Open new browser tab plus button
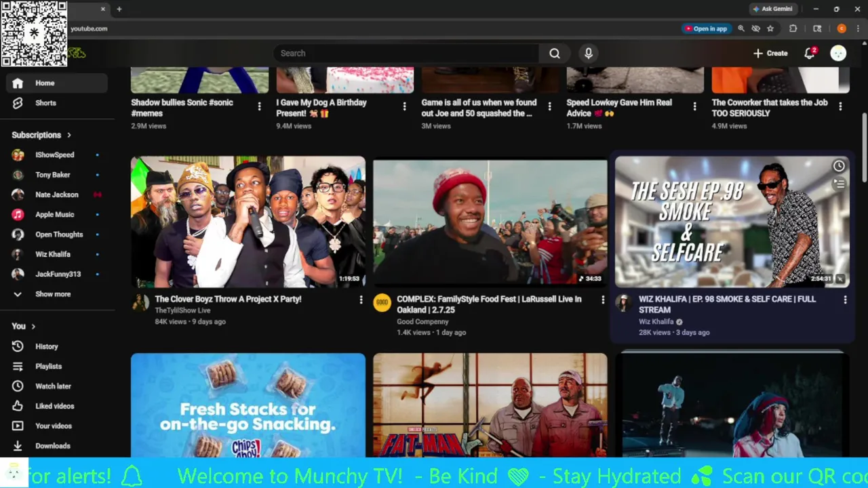 click(x=119, y=9)
